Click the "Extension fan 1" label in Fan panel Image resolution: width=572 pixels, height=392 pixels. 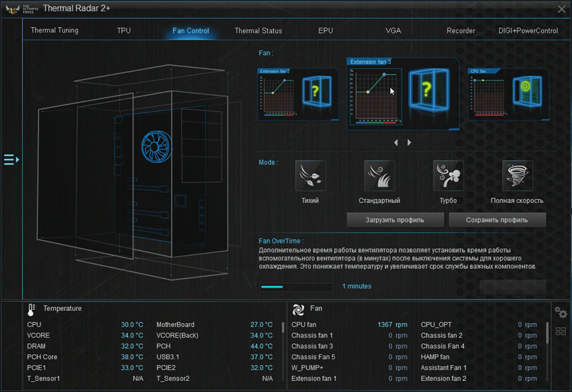point(313,378)
